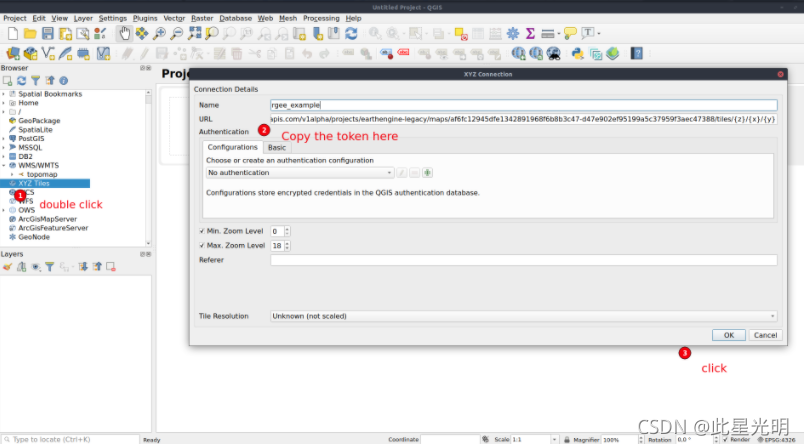Collapse the WMS/WMTS tree item
Image resolution: width=804 pixels, height=445 pixels.
[4, 166]
